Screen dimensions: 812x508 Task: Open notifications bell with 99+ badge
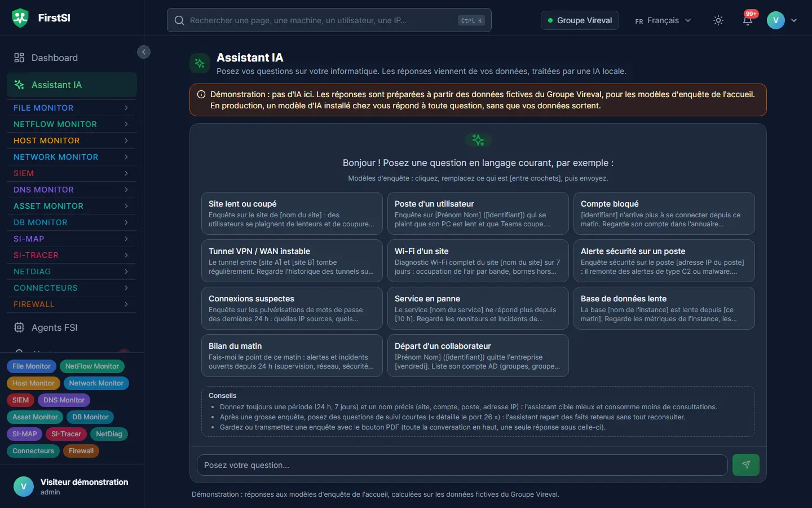748,20
